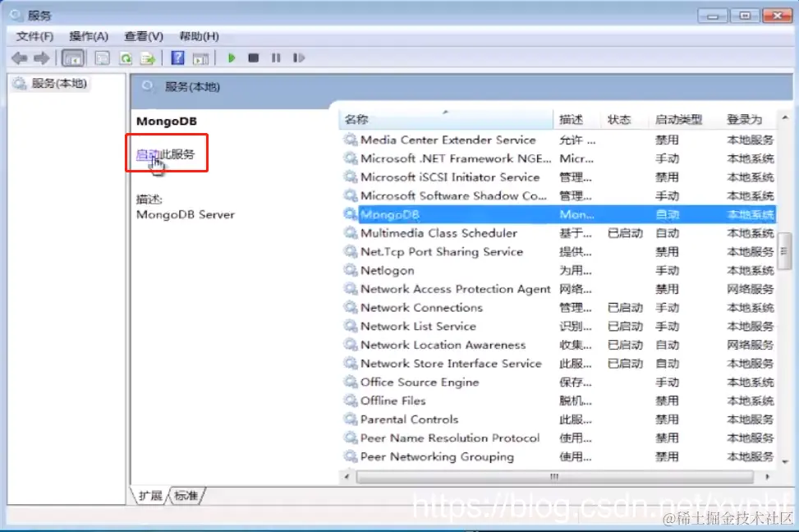Select the Offline Files service row
This screenshot has width=799, height=532.
(558, 401)
